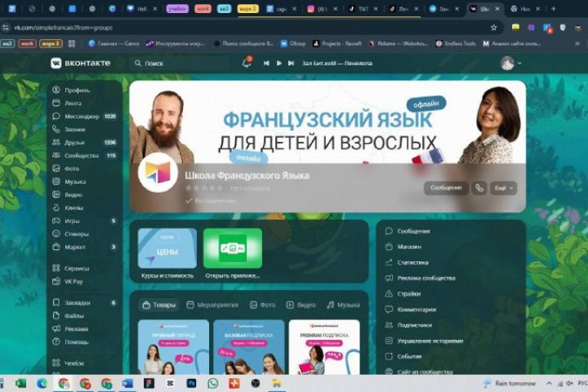Screen dimensions: 588x392
Task: Click the Файлы document icon
Action: coord(56,315)
